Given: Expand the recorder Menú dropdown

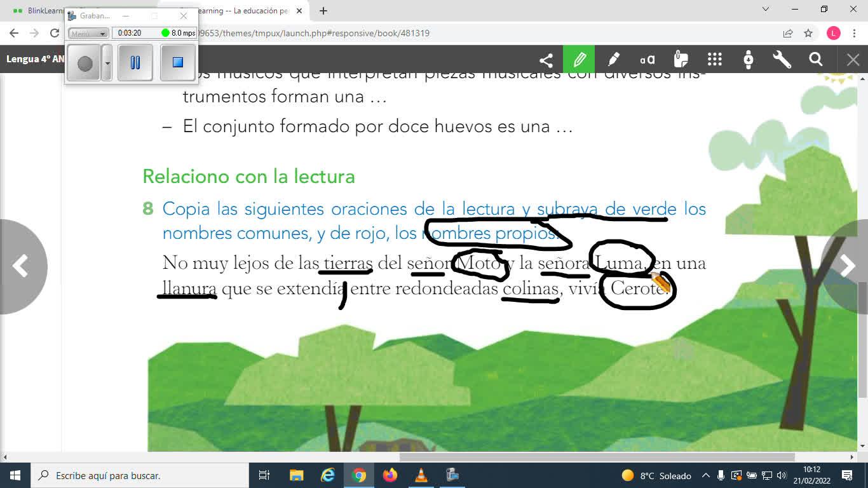Looking at the screenshot, I should (88, 33).
